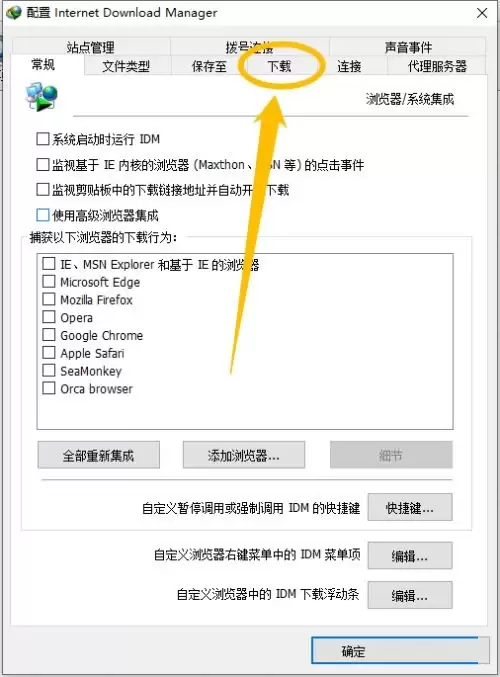
Task: Open the 下载 tab
Action: [279, 66]
